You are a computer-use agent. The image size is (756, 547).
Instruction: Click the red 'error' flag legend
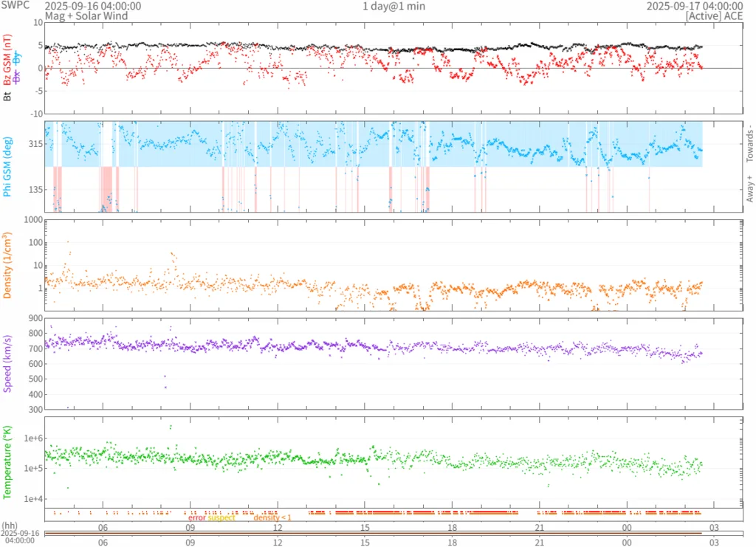pos(196,517)
